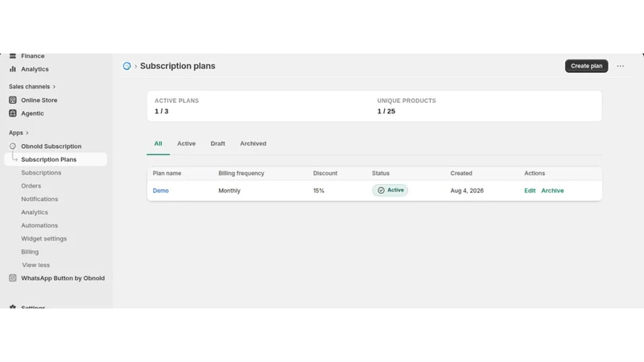Image resolution: width=644 pixels, height=362 pixels.
Task: Click the Analytics bar chart icon
Action: 13,69
